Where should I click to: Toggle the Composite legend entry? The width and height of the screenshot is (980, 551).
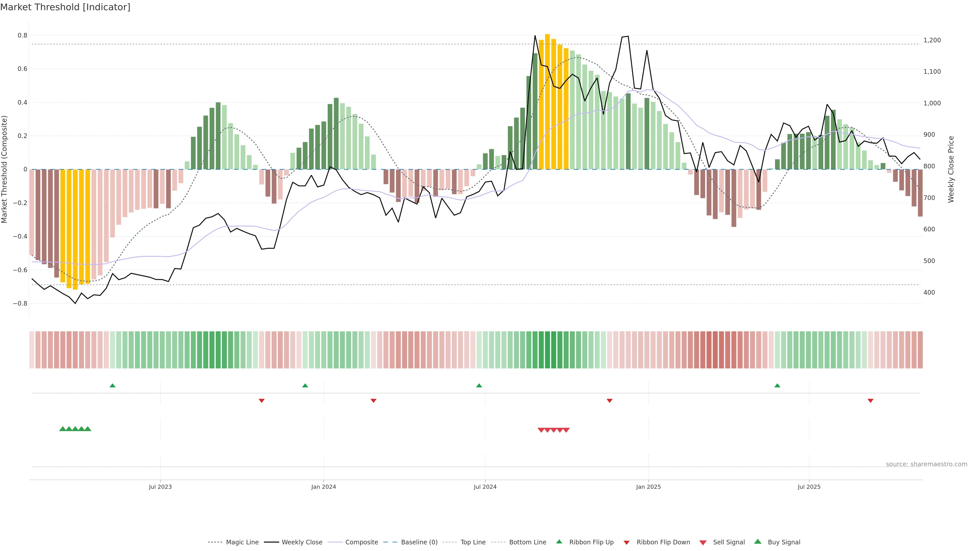coord(361,542)
